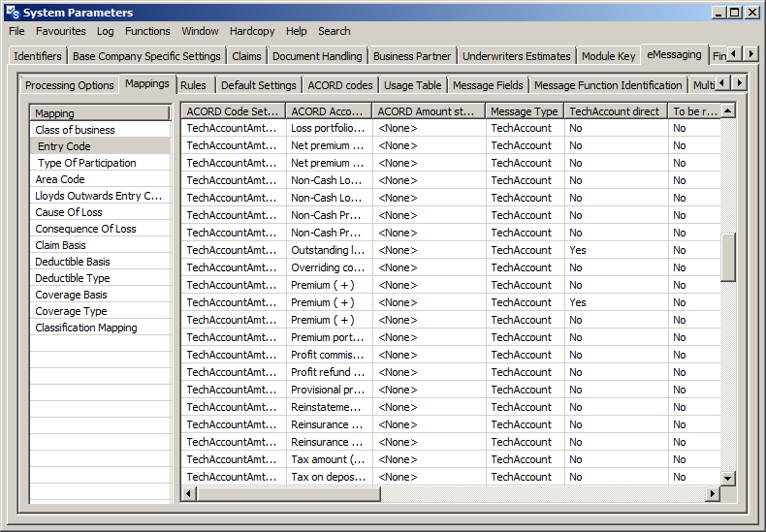766x532 pixels.
Task: Sort by TechAccount direct column header
Action: coord(616,111)
